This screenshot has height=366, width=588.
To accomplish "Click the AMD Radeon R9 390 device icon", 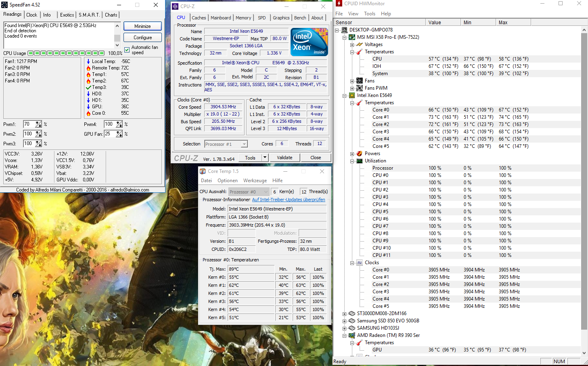I will 352,335.
